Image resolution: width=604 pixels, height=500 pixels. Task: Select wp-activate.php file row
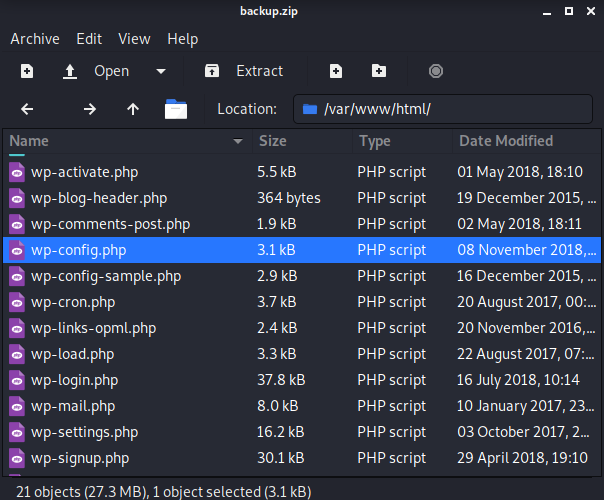[302, 172]
